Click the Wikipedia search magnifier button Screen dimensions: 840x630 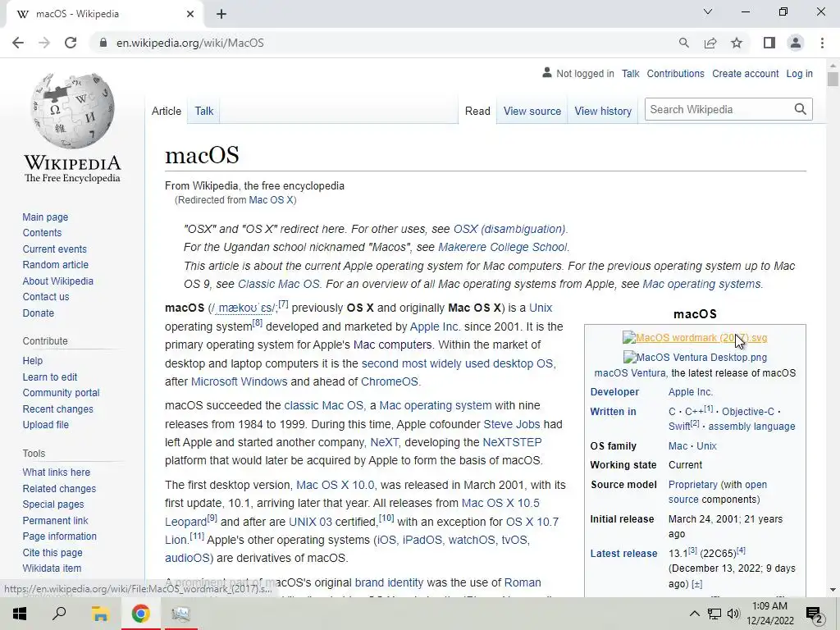[801, 109]
